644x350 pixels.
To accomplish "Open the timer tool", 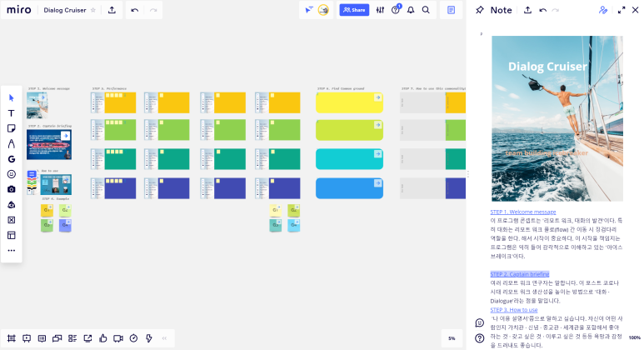I will click(133, 338).
